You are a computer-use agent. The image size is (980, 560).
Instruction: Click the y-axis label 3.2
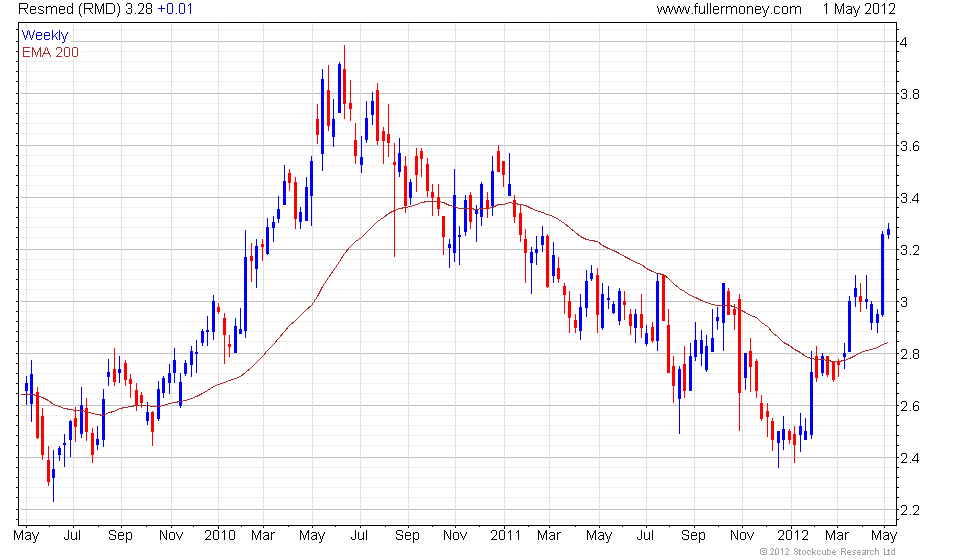[909, 251]
